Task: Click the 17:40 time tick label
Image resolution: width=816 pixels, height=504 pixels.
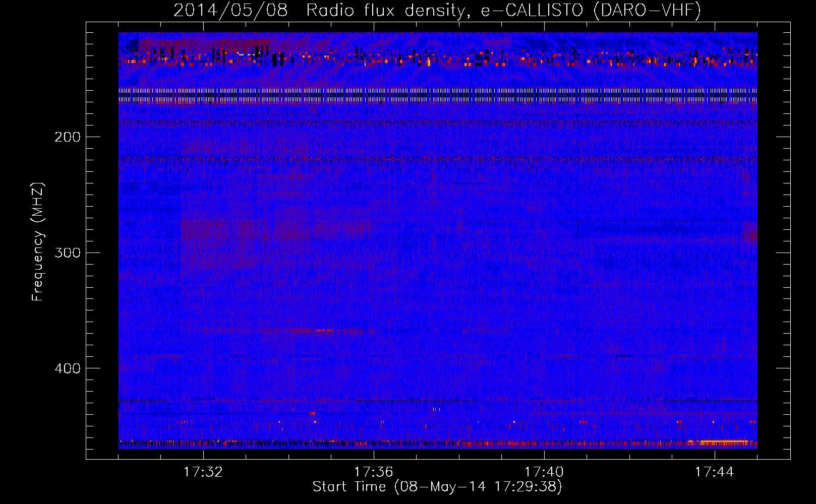Action: [544, 472]
